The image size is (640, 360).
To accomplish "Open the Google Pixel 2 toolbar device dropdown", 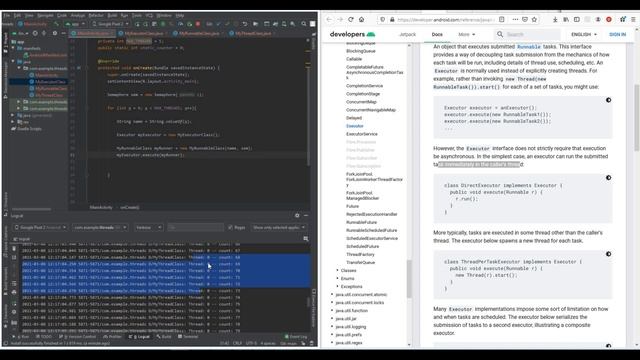I will [111, 24].
